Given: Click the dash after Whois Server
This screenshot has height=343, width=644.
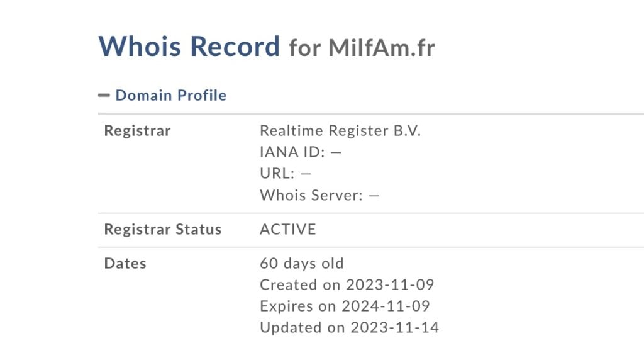Looking at the screenshot, I should point(374,195).
